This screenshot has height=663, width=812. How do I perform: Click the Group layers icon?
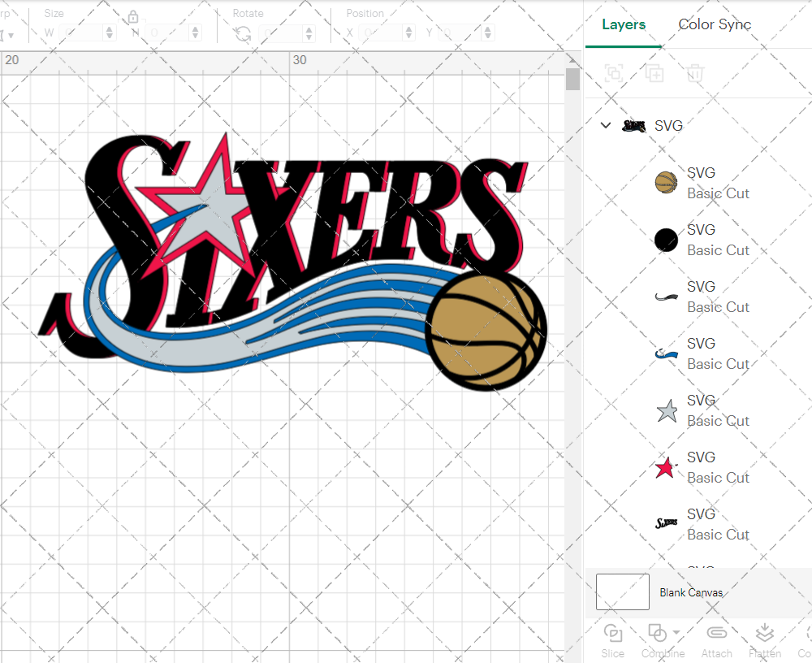(614, 73)
